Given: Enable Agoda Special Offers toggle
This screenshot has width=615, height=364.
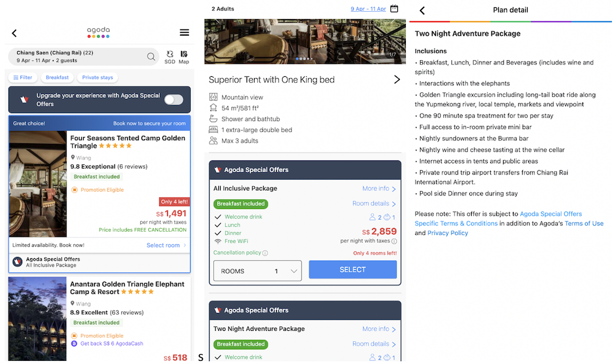Looking at the screenshot, I should (x=173, y=100).
